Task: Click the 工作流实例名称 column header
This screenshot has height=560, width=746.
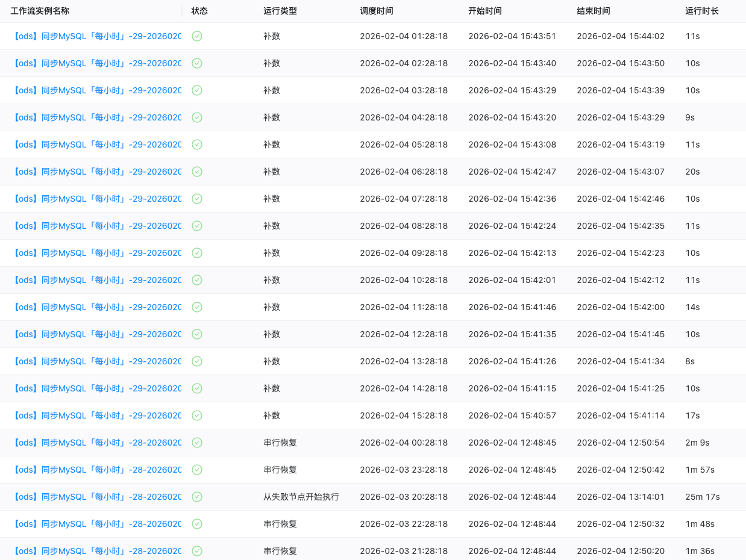Action: (x=40, y=11)
